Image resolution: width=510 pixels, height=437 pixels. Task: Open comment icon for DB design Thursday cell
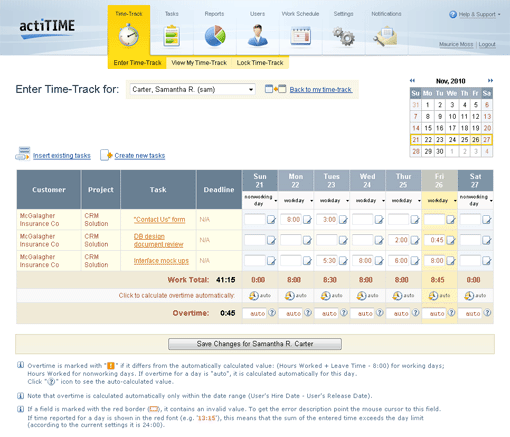415,240
